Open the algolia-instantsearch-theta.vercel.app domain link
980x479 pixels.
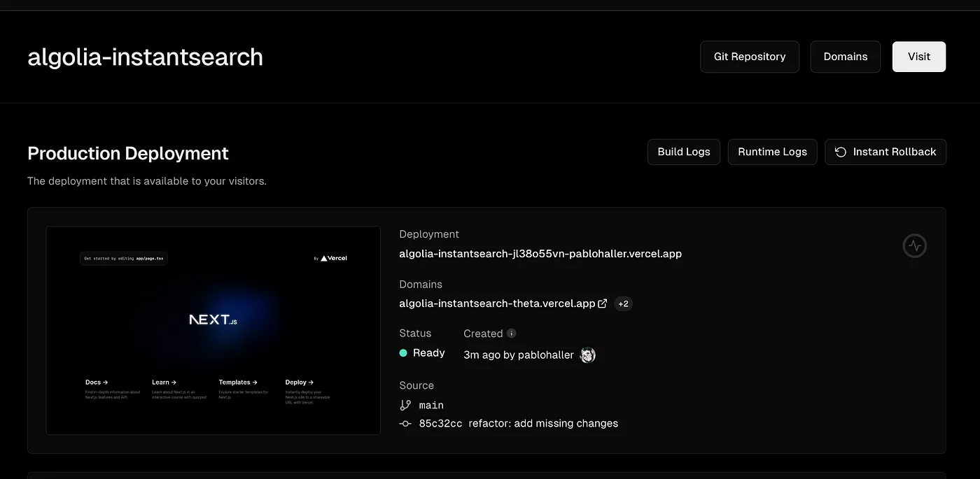click(x=497, y=303)
